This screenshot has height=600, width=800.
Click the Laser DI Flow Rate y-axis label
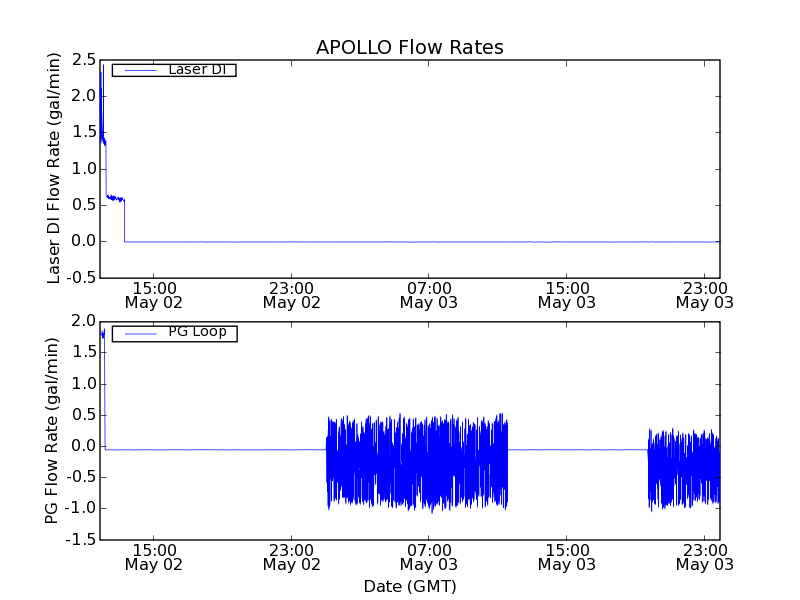click(55, 168)
